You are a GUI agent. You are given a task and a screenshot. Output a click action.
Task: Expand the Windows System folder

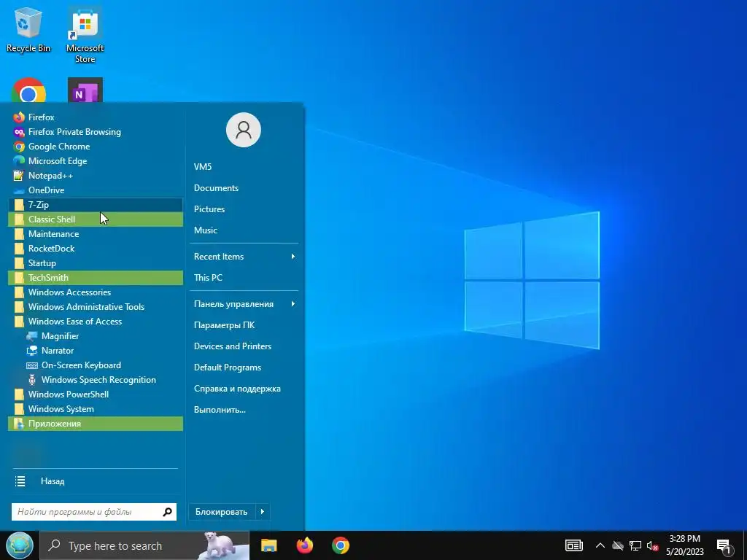click(x=96, y=409)
